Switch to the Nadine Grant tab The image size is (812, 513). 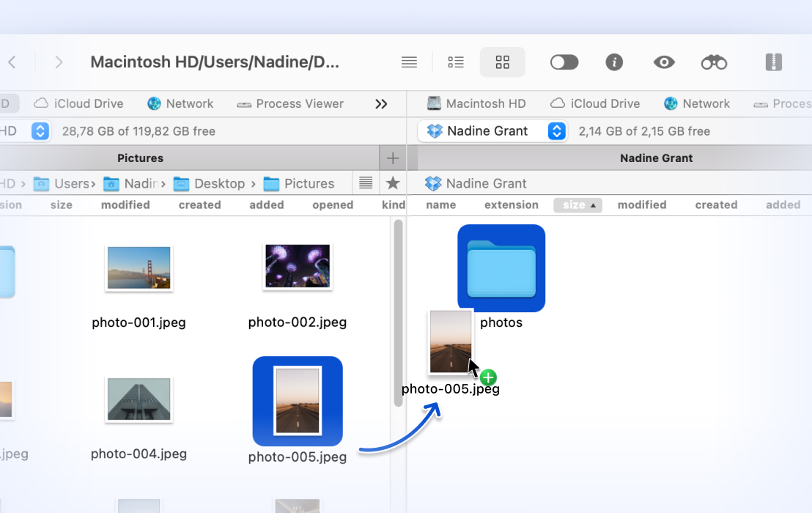[x=656, y=158]
